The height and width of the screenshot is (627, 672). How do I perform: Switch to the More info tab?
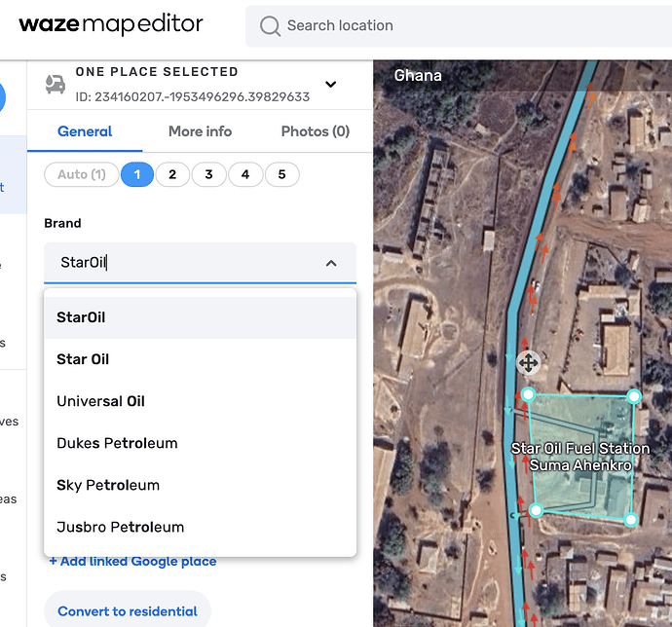click(201, 131)
